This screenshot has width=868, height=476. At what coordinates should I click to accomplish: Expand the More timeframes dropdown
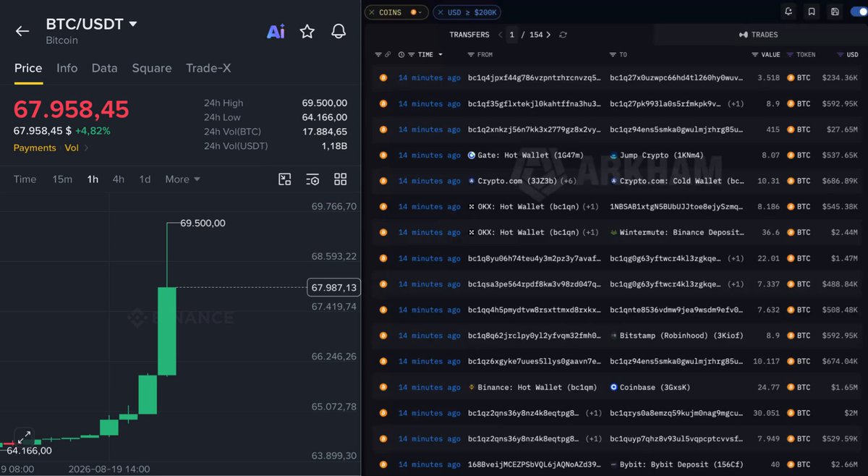click(x=182, y=179)
